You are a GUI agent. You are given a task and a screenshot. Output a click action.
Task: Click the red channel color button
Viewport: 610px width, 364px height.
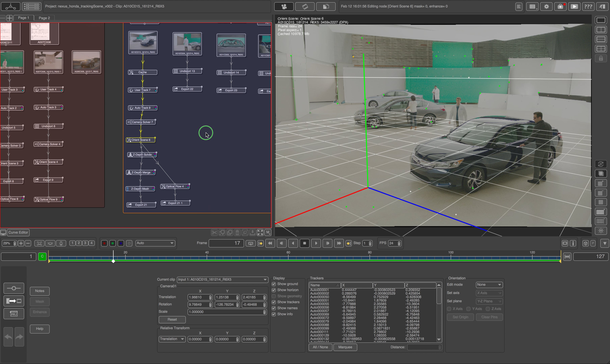(x=104, y=243)
